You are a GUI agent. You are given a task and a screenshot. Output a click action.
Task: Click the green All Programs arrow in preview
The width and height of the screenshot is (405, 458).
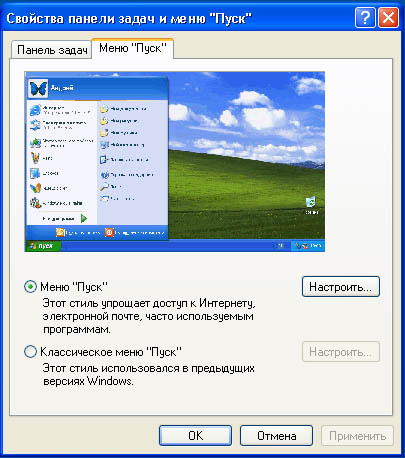[84, 219]
